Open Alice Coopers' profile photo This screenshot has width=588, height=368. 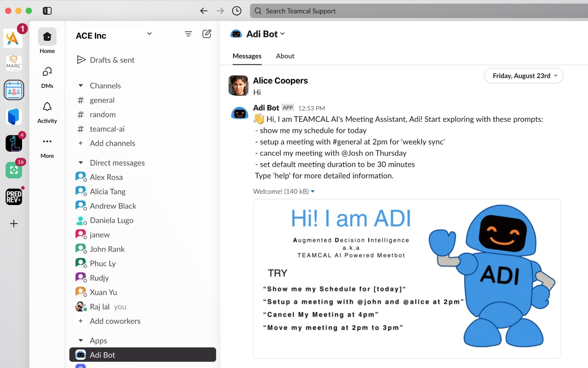[x=239, y=85]
